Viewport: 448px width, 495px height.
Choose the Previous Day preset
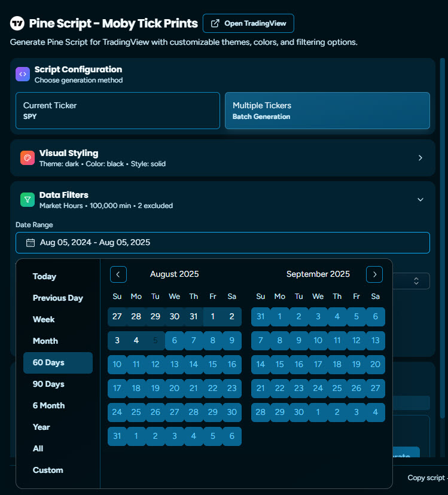[58, 298]
